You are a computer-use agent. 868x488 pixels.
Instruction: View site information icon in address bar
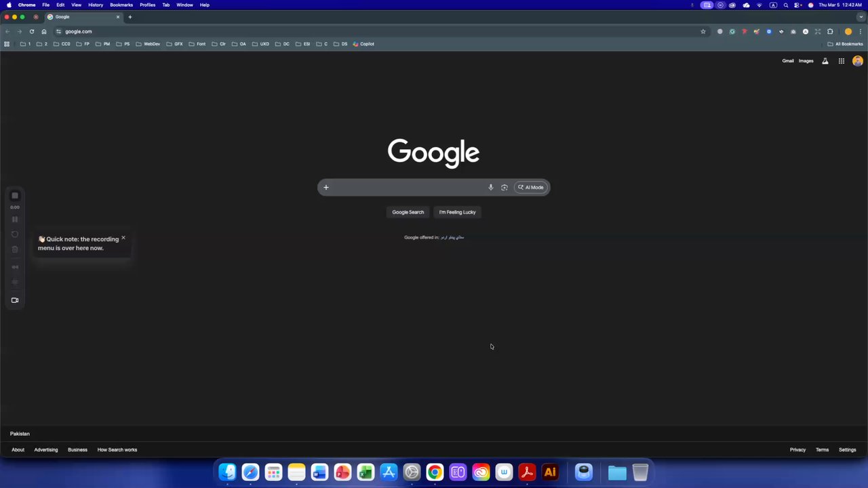coord(58,31)
